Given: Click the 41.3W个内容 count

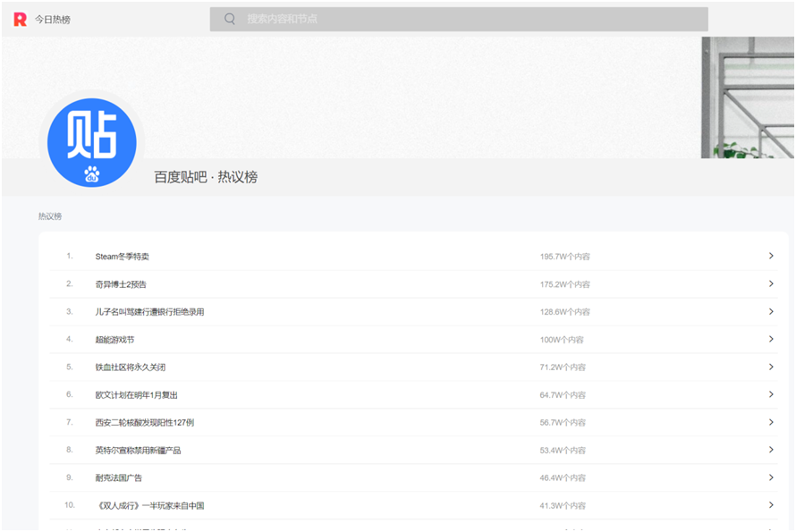Looking at the screenshot, I should click(563, 505).
